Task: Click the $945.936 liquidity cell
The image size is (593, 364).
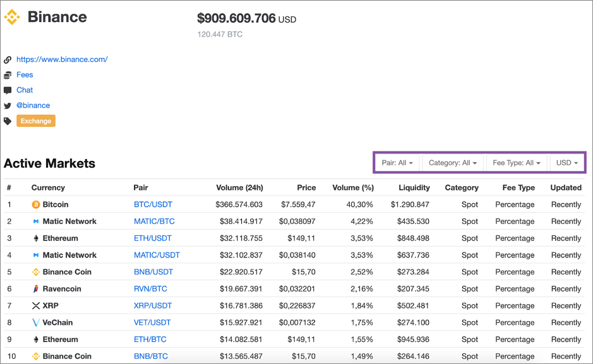Action: pyautogui.click(x=414, y=339)
